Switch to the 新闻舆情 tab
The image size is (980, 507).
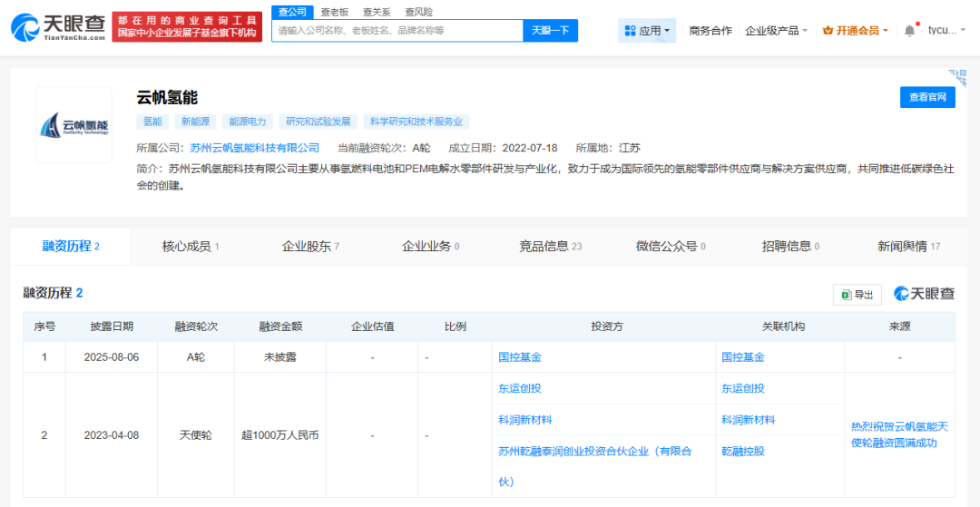pos(908,246)
